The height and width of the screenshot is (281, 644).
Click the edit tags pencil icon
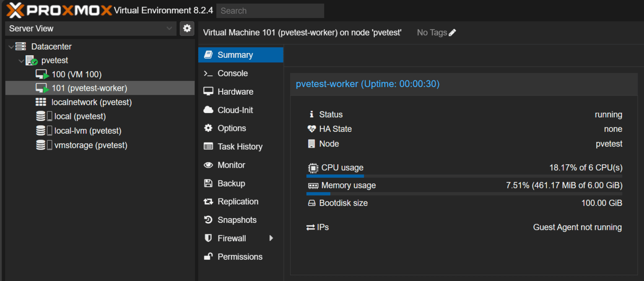click(452, 33)
